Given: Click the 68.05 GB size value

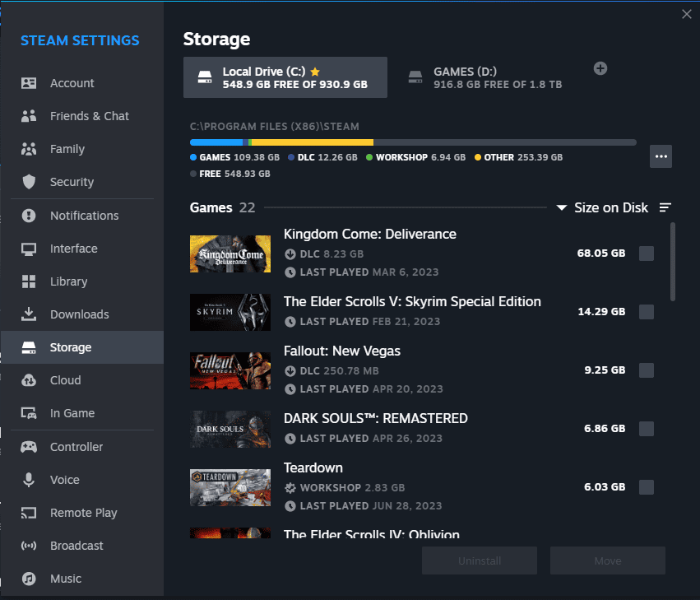Looking at the screenshot, I should pyautogui.click(x=601, y=253).
